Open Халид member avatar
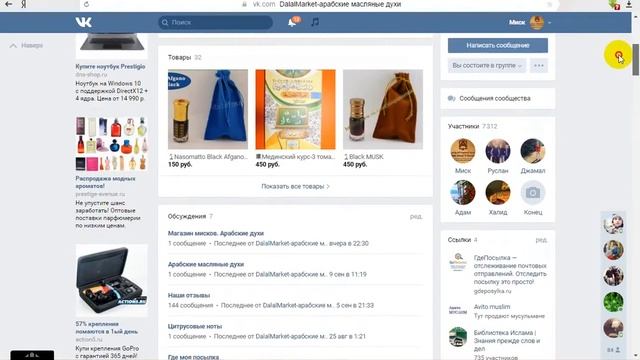The width and height of the screenshot is (640, 360). (x=498, y=192)
